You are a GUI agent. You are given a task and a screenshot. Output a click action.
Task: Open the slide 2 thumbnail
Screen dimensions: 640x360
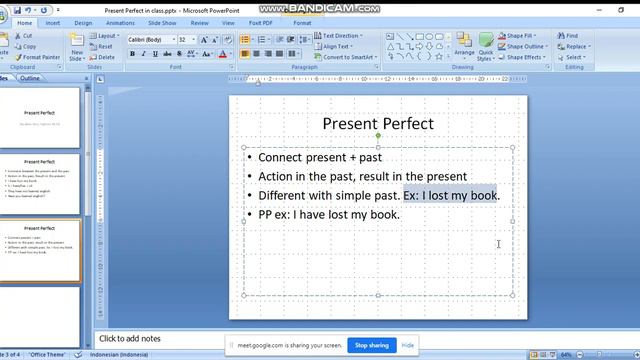(40, 184)
